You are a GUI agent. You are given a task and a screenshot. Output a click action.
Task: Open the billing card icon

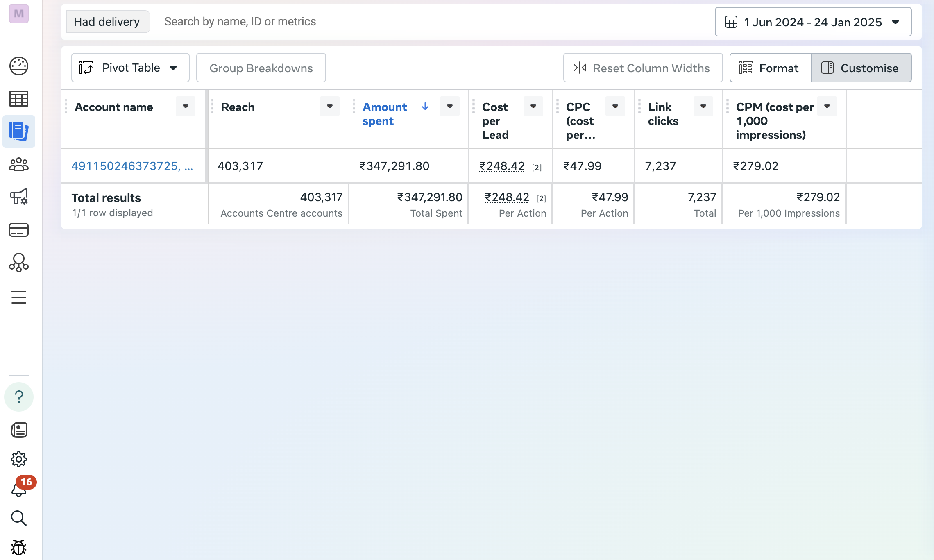click(19, 230)
